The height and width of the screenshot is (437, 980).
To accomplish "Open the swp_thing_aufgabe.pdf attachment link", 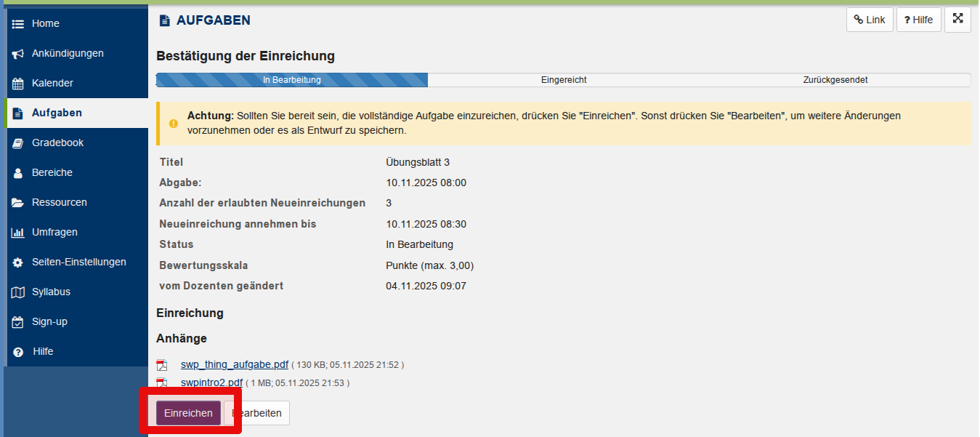I will [x=234, y=364].
